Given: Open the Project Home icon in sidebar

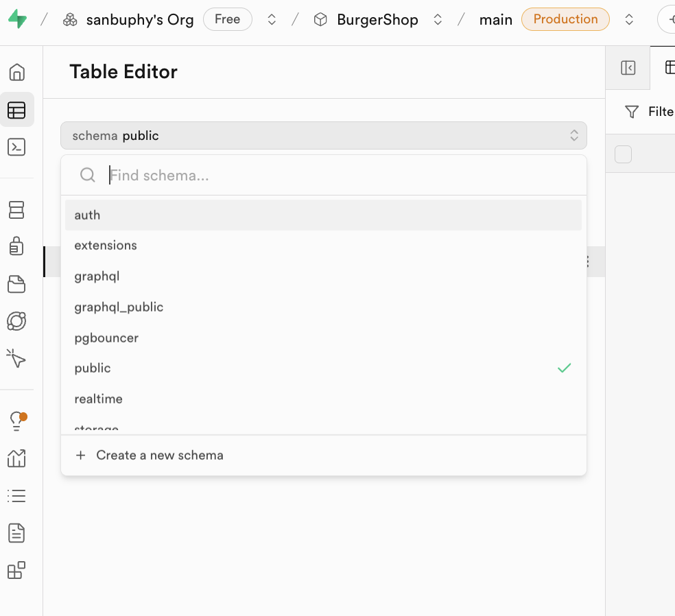Looking at the screenshot, I should click(16, 72).
